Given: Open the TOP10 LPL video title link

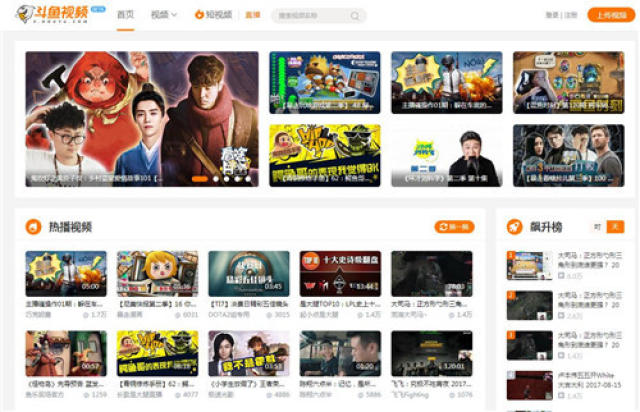Looking at the screenshot, I should (x=340, y=304).
